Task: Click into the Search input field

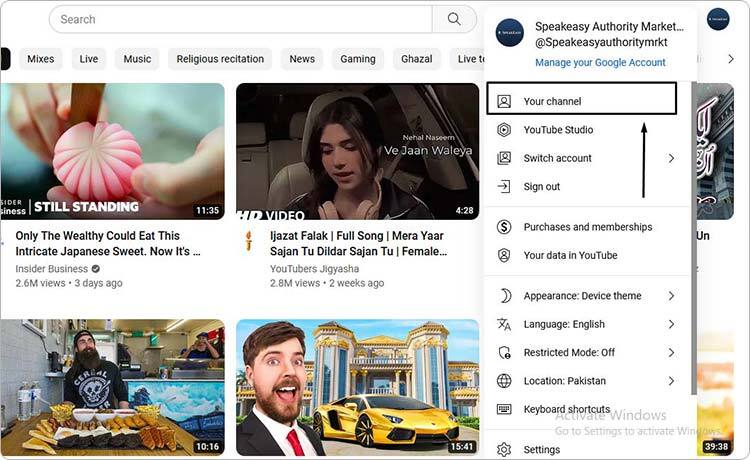Action: pyautogui.click(x=241, y=19)
